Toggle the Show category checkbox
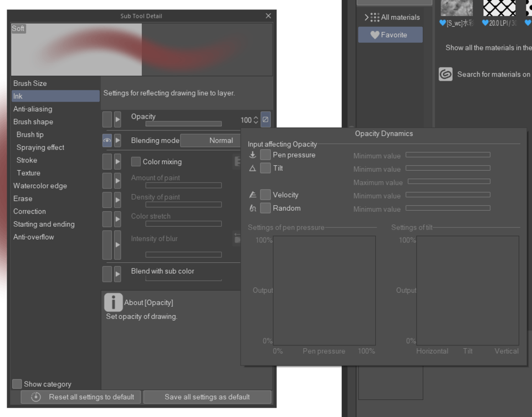Screen dimensions: 532x417 click(x=17, y=384)
